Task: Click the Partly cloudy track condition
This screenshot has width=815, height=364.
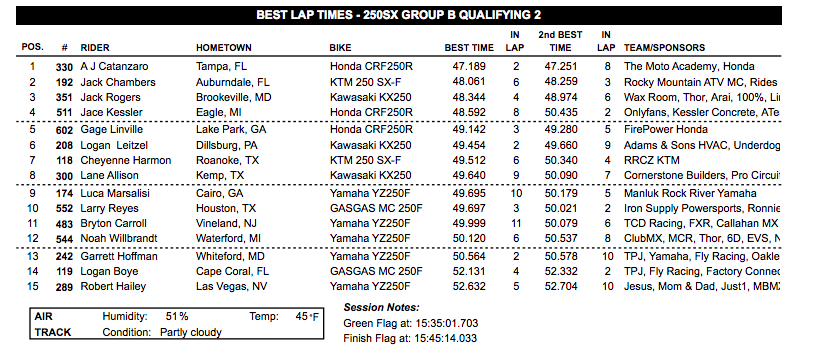Action: click(x=191, y=332)
